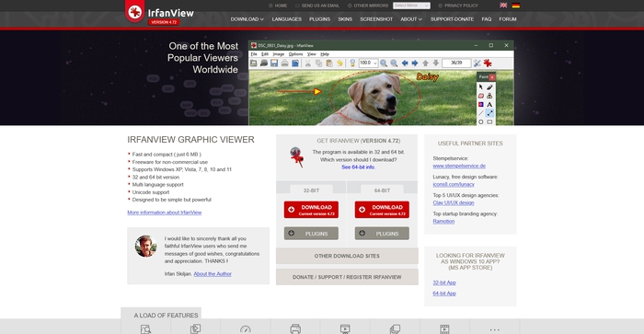Close the Paint palette with red X
The image size is (644, 334).
492,76
